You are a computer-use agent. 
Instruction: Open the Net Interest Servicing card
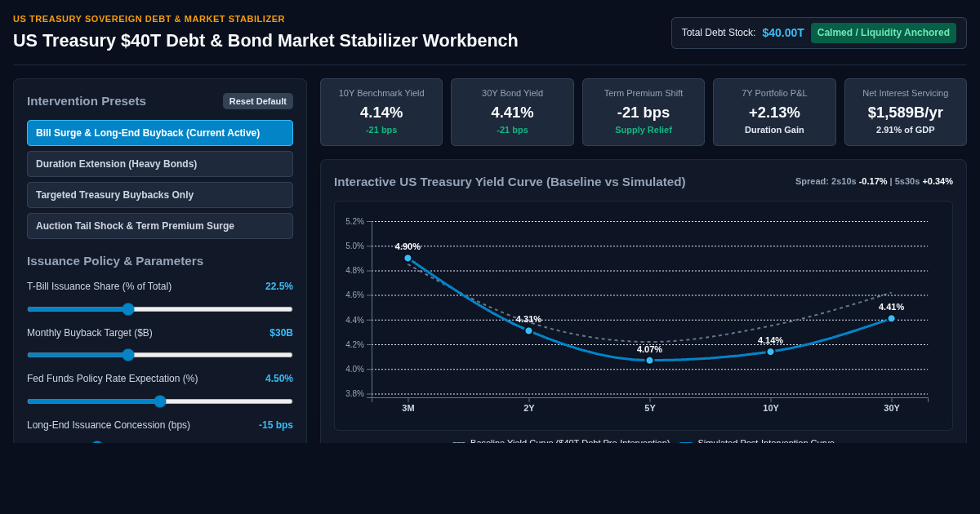[906, 113]
